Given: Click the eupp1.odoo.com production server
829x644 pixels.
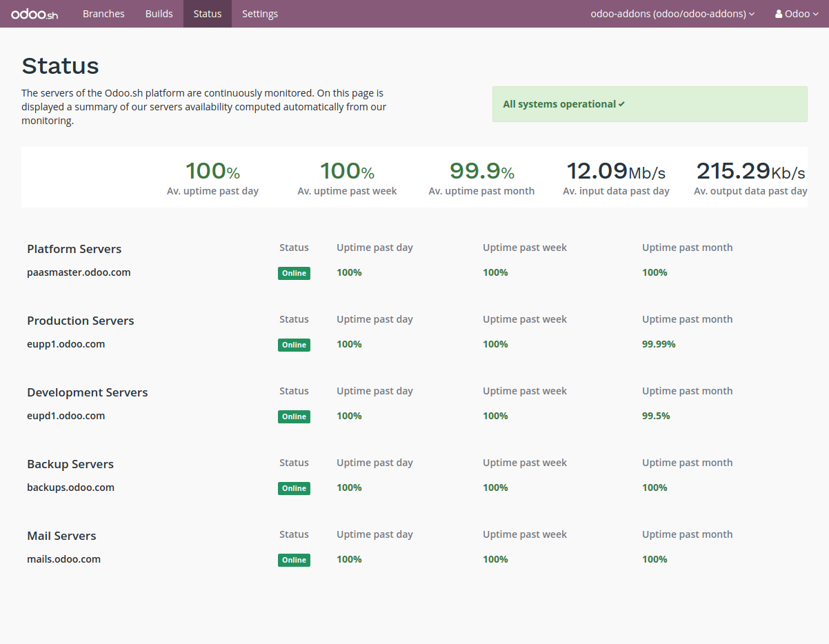Looking at the screenshot, I should coord(66,344).
